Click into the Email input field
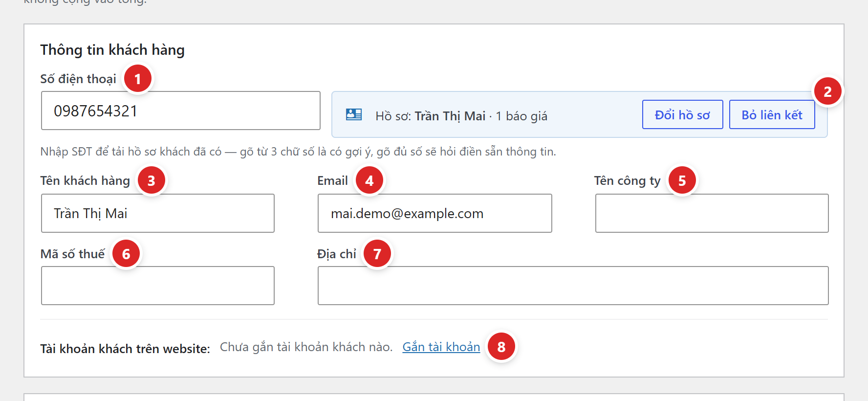 [435, 213]
